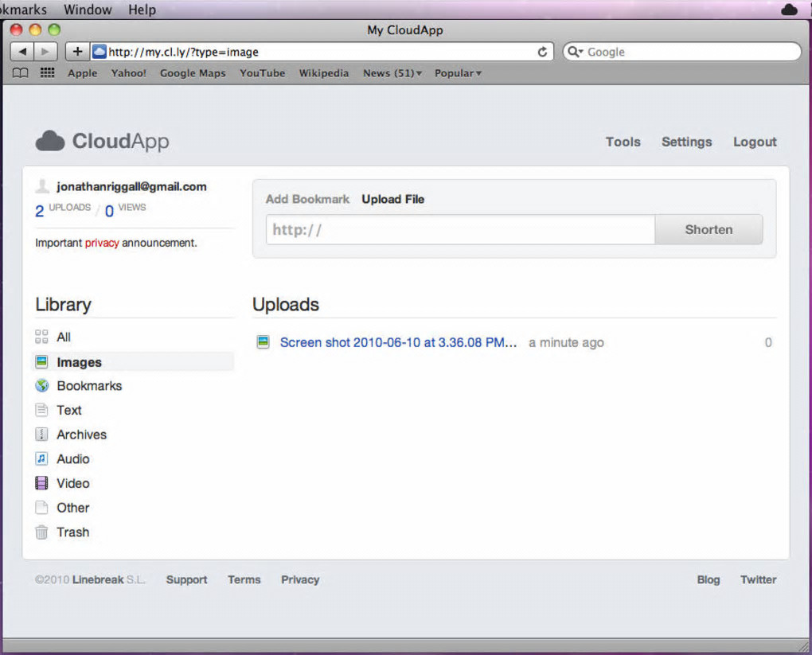Select Archives in the Library
Screen dimensions: 812x655
click(82, 435)
